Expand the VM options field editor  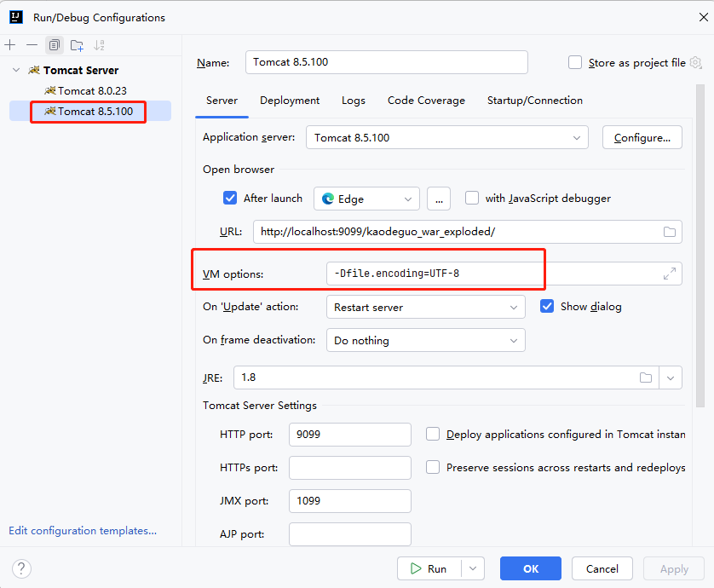click(670, 274)
